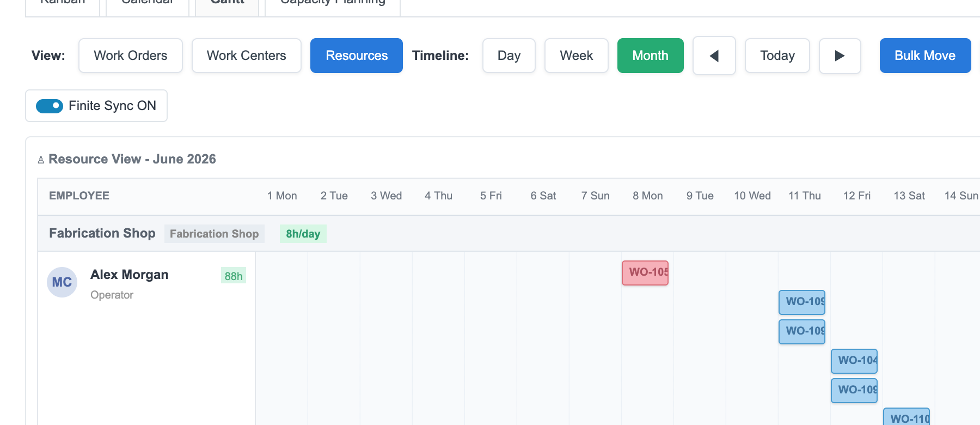Click Alex Morgan's 88h hours badge
This screenshot has height=425, width=980.
pos(234,276)
